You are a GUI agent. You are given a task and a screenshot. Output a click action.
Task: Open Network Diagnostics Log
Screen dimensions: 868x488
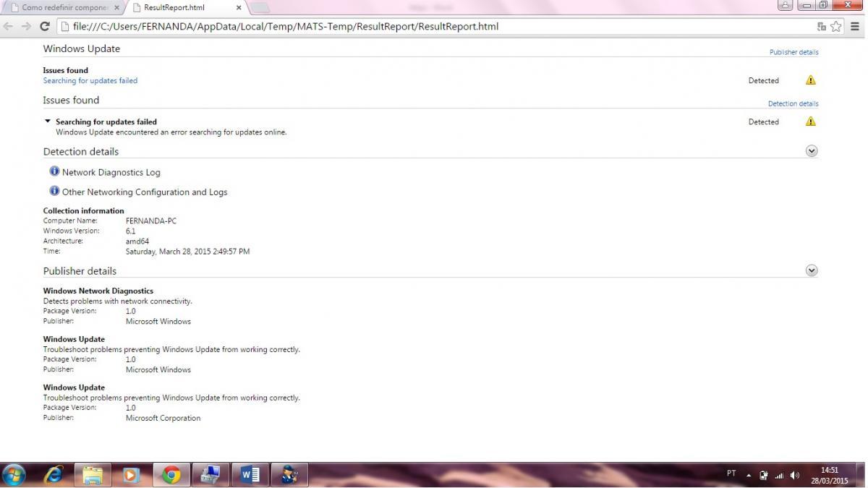point(111,172)
